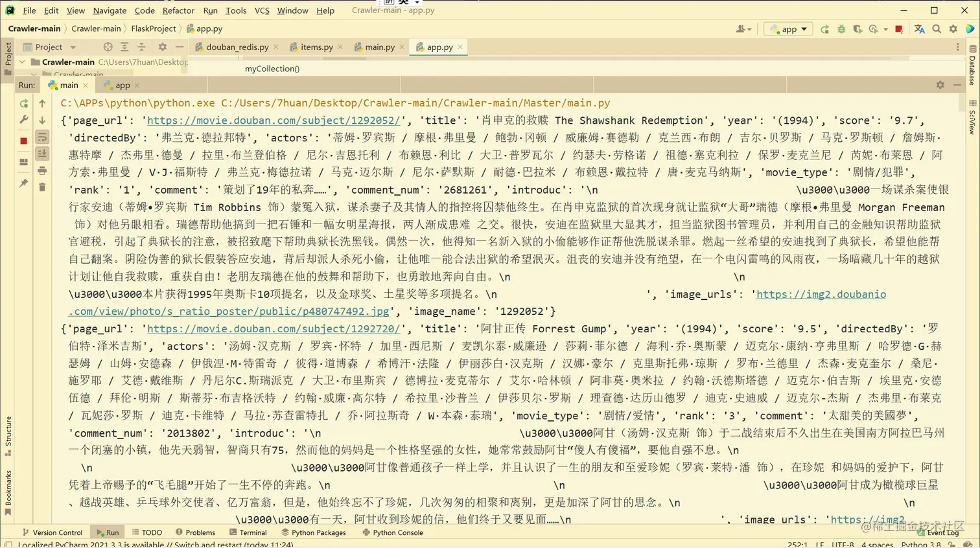The width and height of the screenshot is (980, 548).
Task: Open the File menu
Action: 29,10
